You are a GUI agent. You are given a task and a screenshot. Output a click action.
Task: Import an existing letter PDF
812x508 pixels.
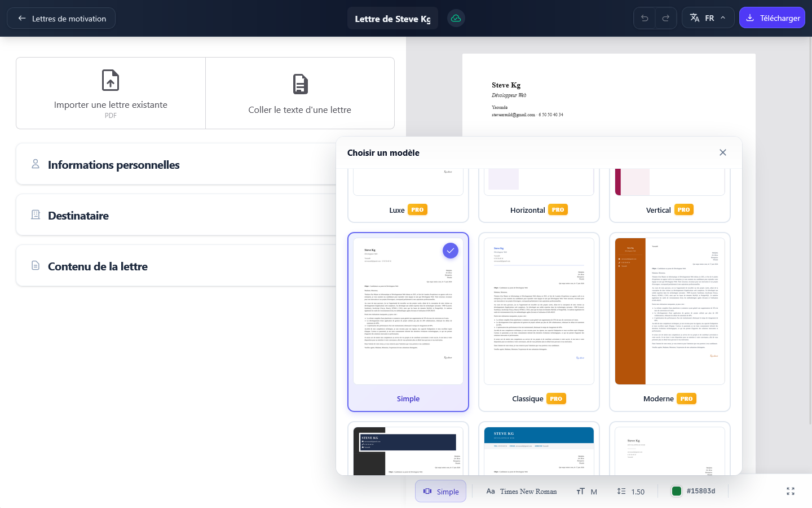(111, 93)
